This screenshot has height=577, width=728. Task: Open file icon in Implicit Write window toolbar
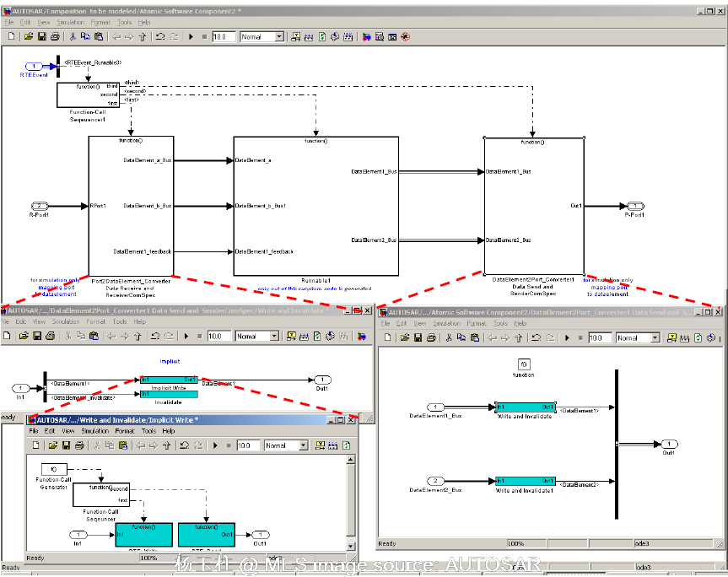[x=53, y=445]
